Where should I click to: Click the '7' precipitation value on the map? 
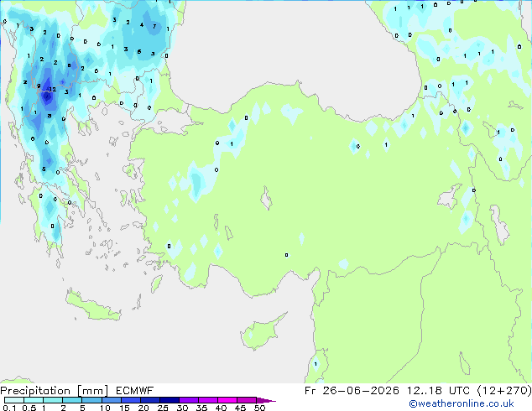[x=154, y=26]
